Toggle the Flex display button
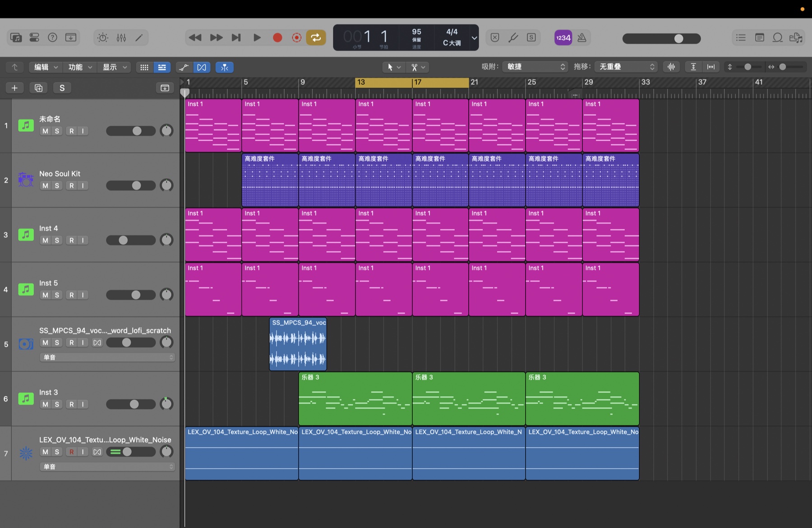 click(202, 67)
